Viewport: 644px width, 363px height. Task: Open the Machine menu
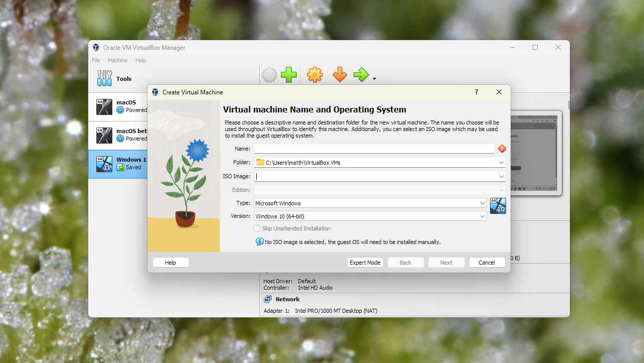tap(117, 60)
